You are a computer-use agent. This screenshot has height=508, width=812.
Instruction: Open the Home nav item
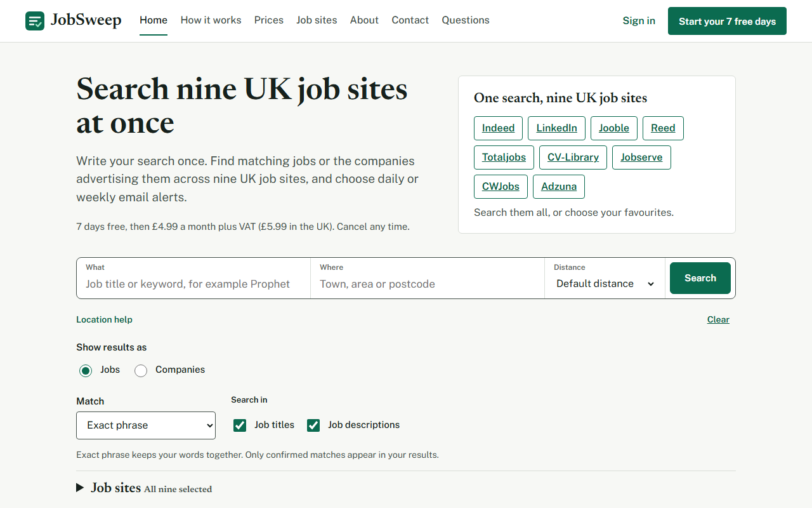[154, 20]
